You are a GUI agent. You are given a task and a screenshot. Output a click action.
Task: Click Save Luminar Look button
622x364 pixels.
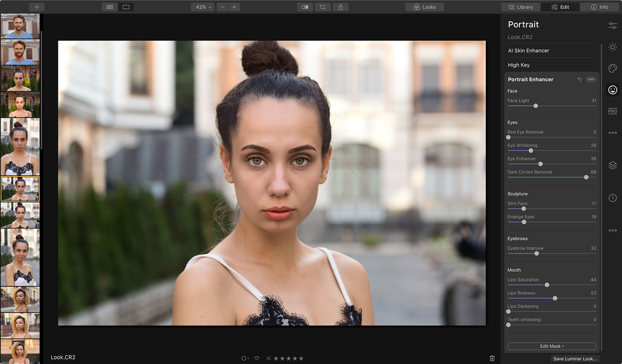(575, 359)
